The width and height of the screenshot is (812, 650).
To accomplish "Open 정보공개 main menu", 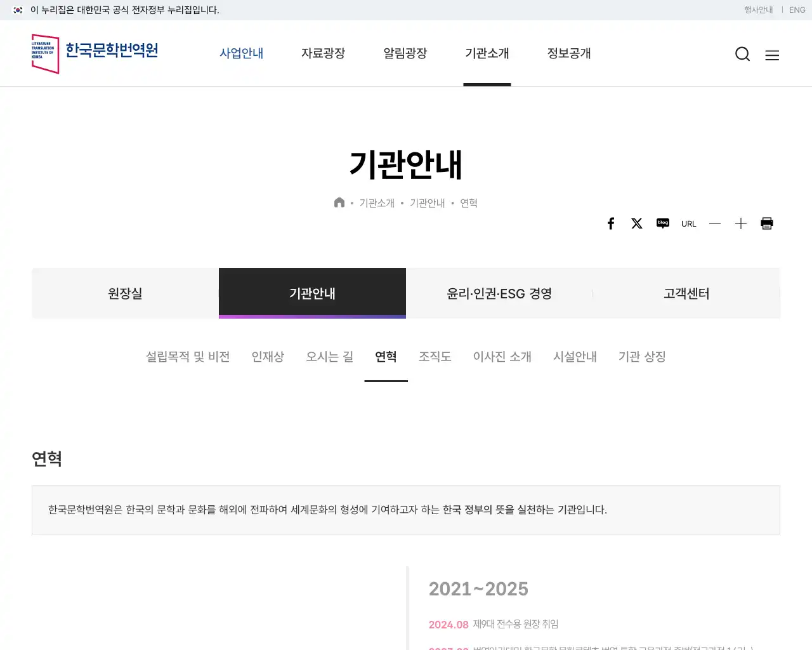I will coord(569,53).
